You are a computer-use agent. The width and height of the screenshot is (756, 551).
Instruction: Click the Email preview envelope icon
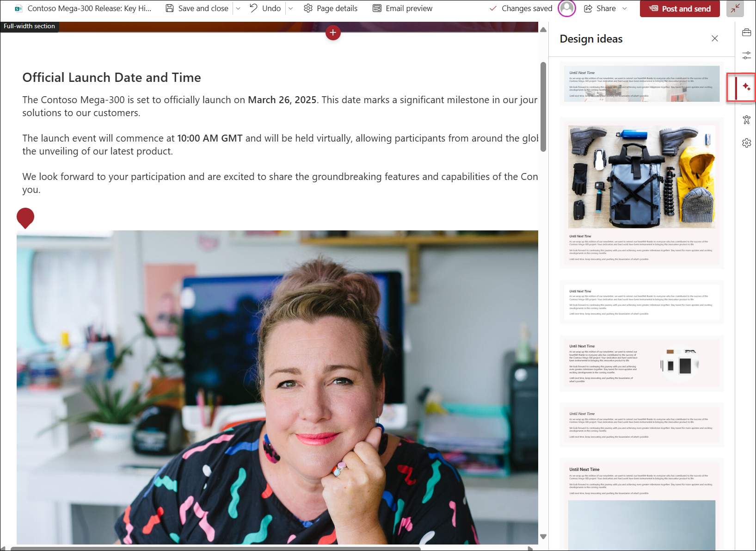(x=377, y=8)
